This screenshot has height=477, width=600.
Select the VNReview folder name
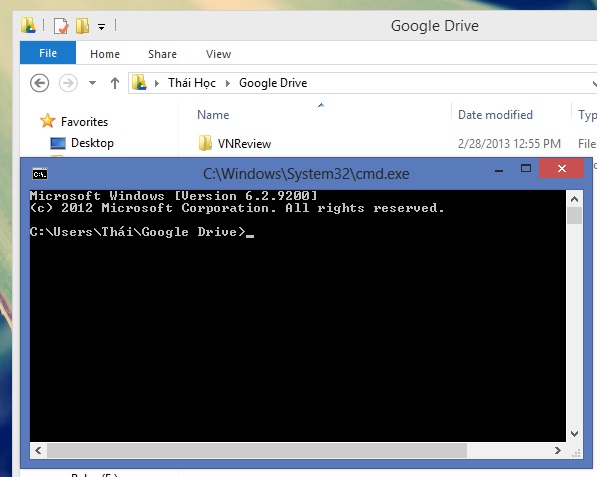click(245, 144)
